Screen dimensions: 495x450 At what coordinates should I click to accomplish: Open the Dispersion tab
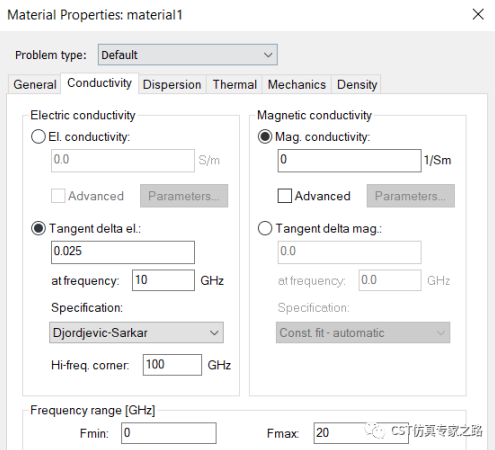[x=172, y=84]
